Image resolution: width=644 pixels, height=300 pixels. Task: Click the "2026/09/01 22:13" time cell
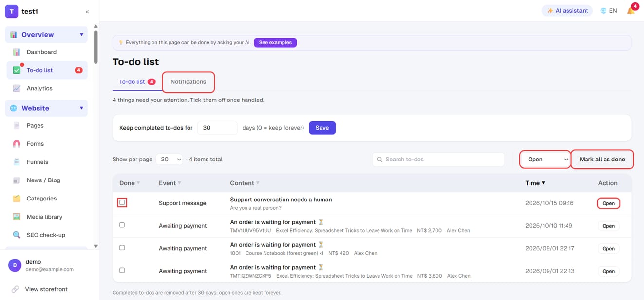(x=549, y=271)
